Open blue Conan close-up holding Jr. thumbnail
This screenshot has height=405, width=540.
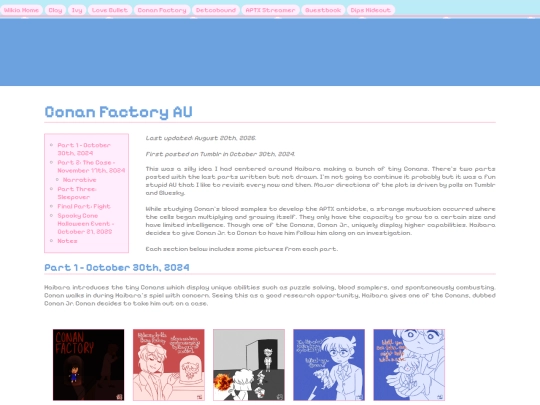coord(409,365)
